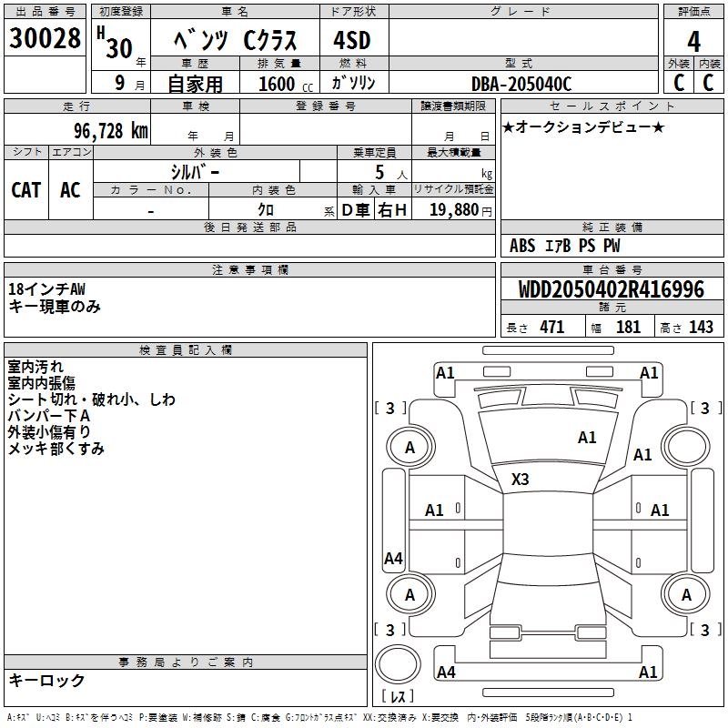Click the note 18インチAW

47,289
